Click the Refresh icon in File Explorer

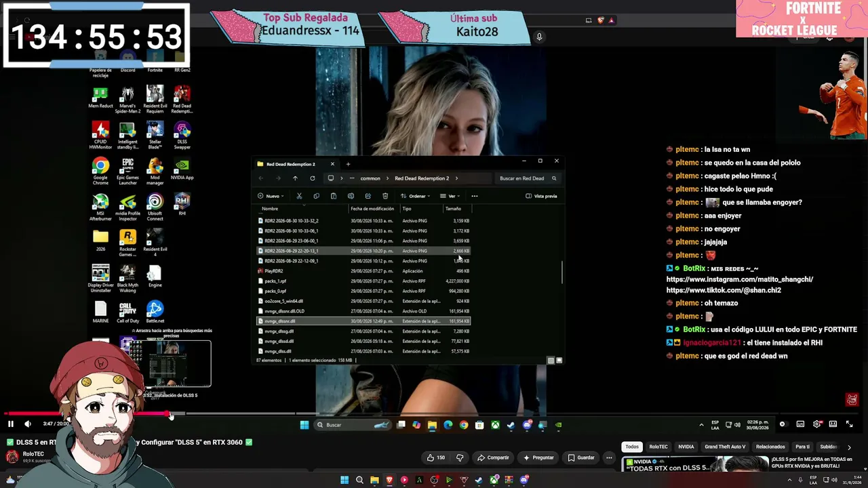pos(312,178)
